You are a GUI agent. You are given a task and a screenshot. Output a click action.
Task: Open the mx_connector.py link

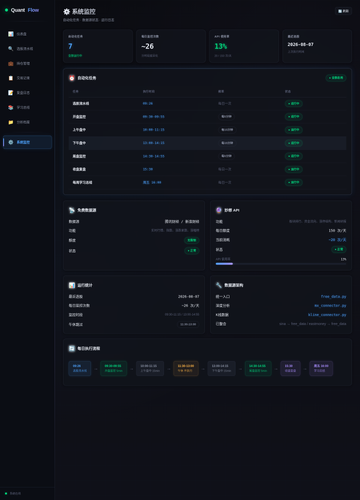click(x=330, y=305)
